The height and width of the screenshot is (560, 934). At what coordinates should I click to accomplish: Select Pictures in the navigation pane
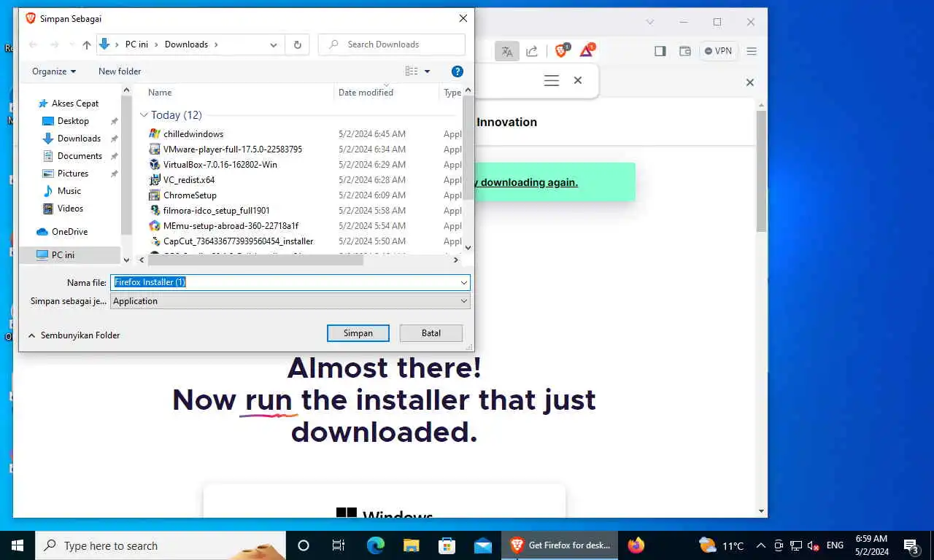tap(73, 174)
